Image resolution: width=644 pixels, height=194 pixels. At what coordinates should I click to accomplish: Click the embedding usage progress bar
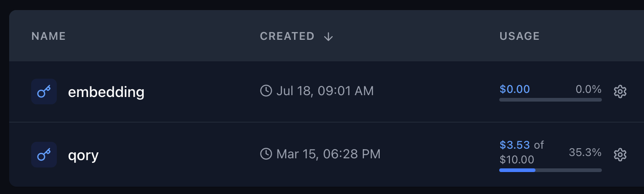coord(551,100)
